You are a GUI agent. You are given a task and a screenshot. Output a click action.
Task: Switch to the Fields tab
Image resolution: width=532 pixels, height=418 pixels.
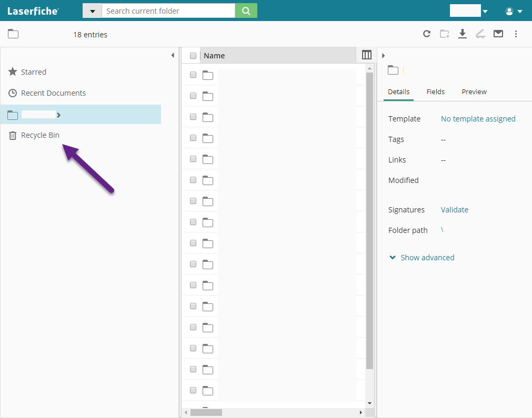tap(435, 92)
